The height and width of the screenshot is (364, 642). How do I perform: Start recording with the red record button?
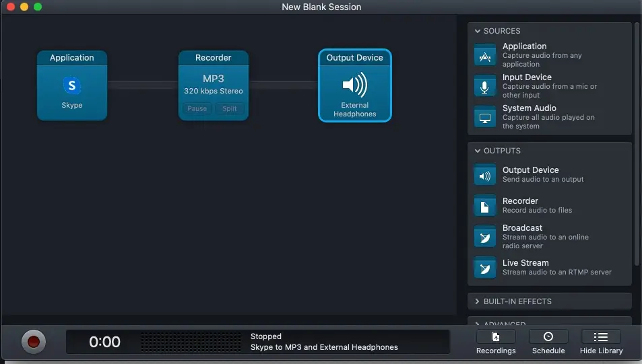tap(33, 342)
